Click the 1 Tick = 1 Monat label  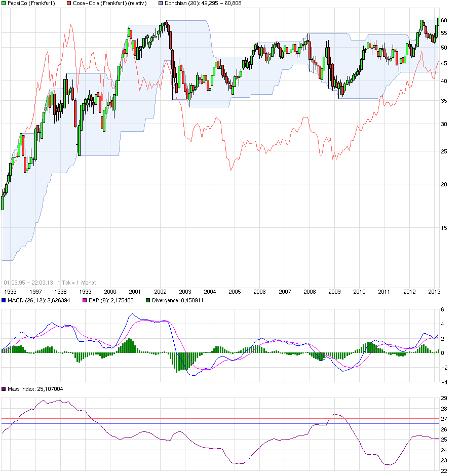coord(76,283)
